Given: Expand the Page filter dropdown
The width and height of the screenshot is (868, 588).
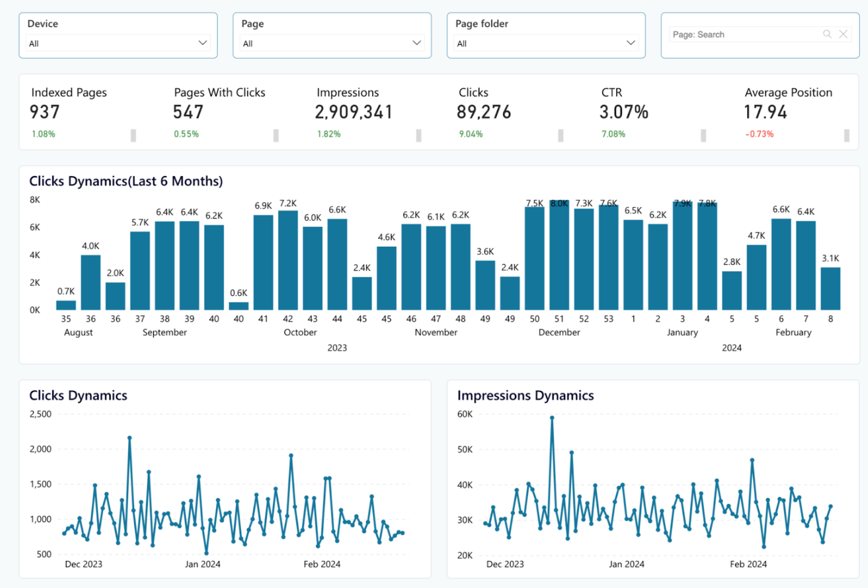Looking at the screenshot, I should 332,43.
